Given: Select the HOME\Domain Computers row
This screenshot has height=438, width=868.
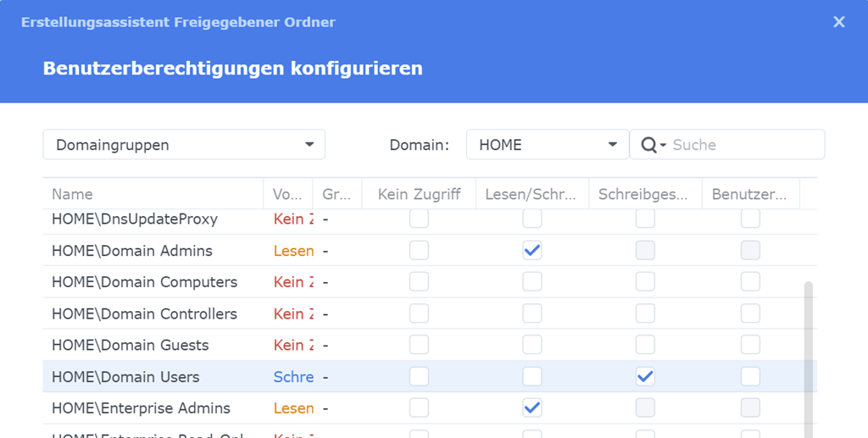Looking at the screenshot, I should 144,282.
